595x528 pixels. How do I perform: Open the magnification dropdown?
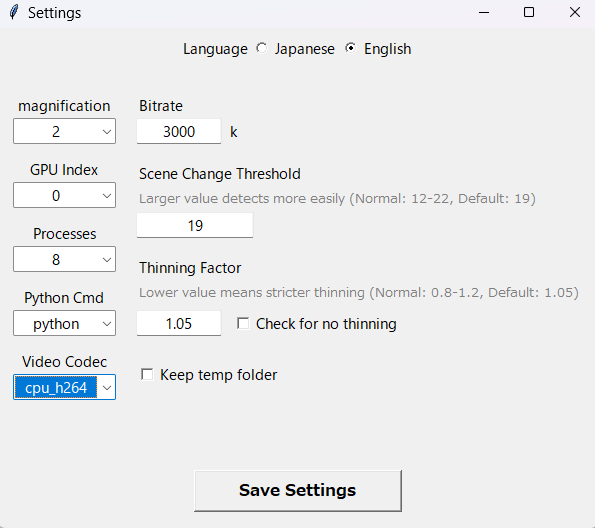click(x=65, y=131)
